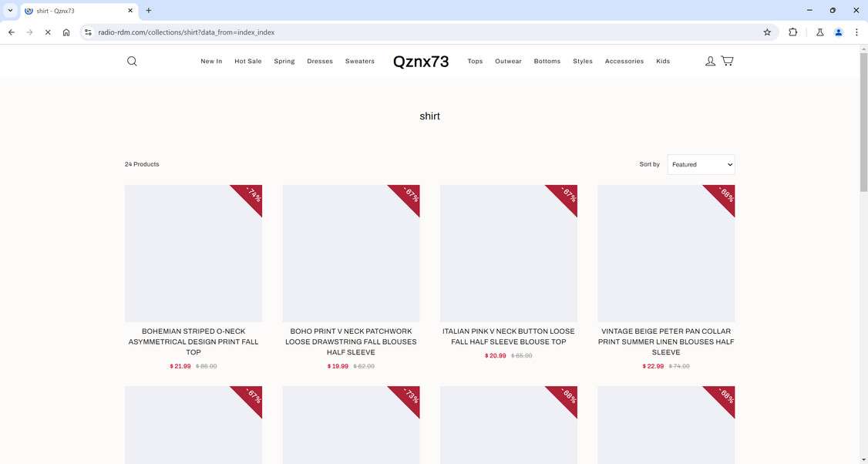Open the Kids menu item
This screenshot has width=868, height=464.
[x=663, y=62]
